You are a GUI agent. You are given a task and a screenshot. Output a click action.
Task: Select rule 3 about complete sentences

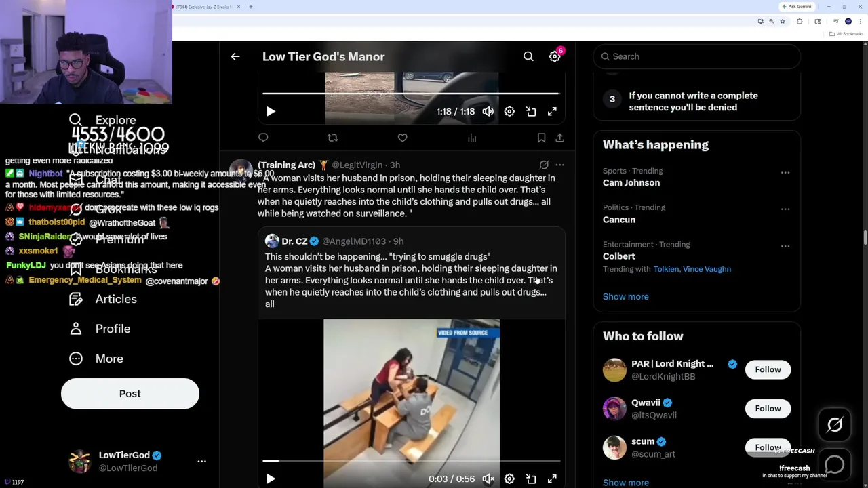(x=696, y=102)
